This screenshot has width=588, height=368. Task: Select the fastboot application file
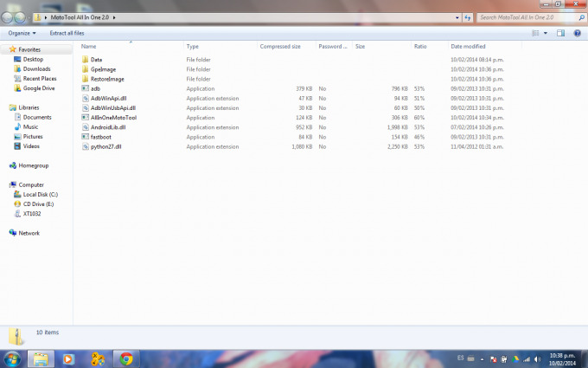click(99, 137)
